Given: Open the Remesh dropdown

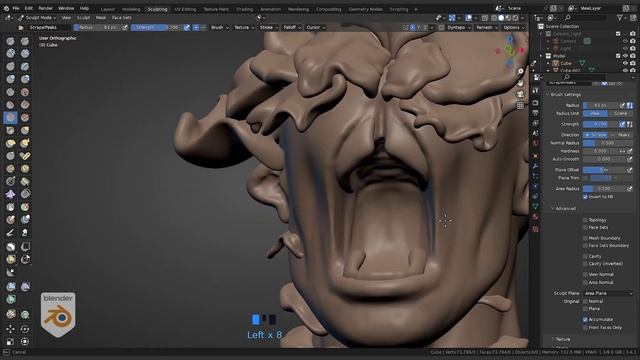Looking at the screenshot, I should [x=487, y=27].
